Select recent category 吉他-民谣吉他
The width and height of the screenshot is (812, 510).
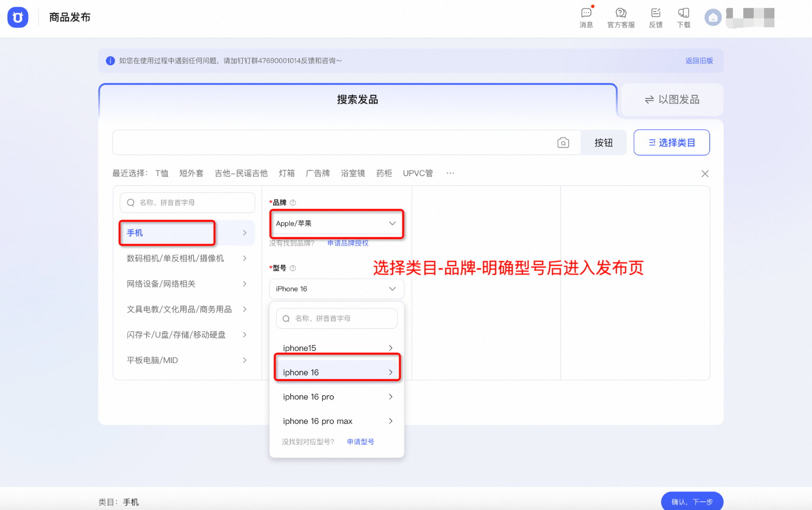[241, 173]
